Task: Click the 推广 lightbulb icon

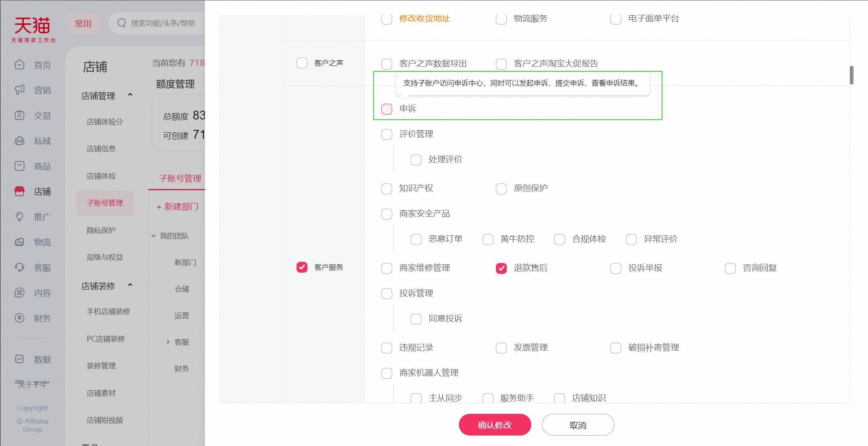Action: pos(19,216)
